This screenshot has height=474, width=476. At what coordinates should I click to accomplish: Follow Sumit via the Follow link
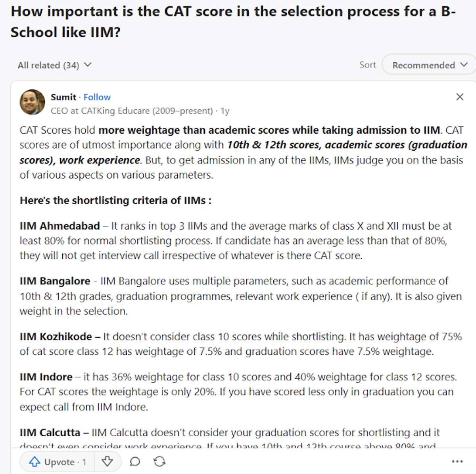click(x=97, y=97)
